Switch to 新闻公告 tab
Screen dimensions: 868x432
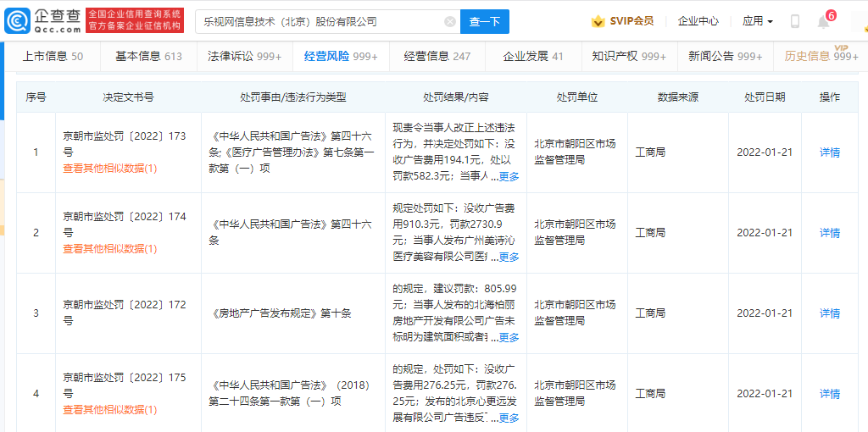726,56
